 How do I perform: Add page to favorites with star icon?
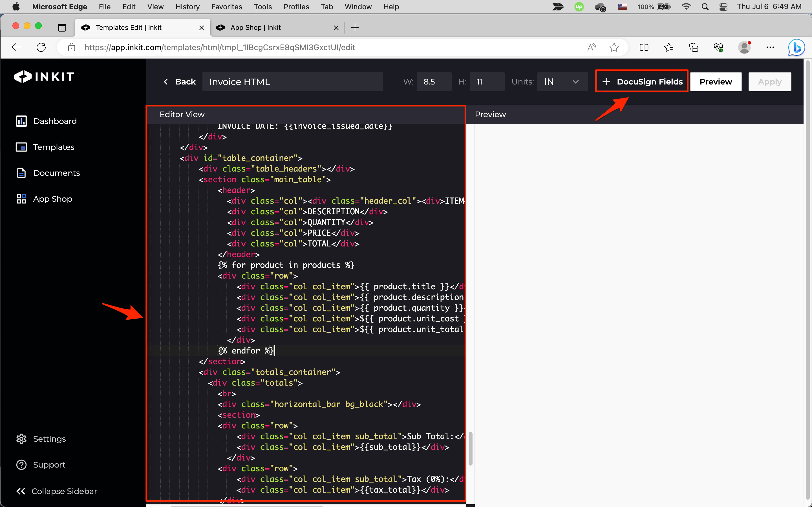click(x=614, y=47)
